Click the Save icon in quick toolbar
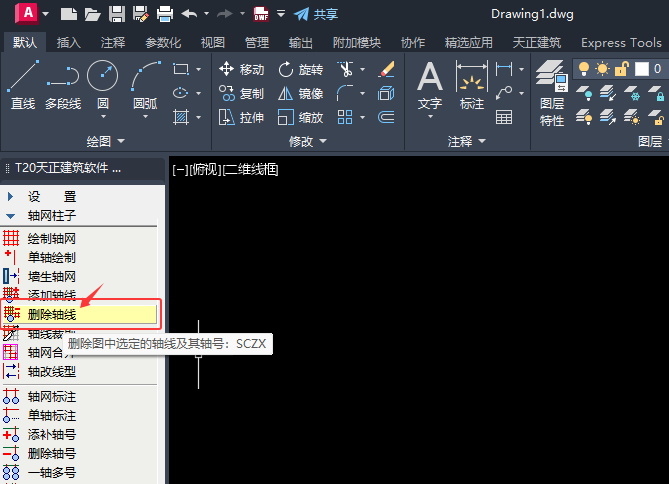This screenshot has height=484, width=669. [116, 14]
